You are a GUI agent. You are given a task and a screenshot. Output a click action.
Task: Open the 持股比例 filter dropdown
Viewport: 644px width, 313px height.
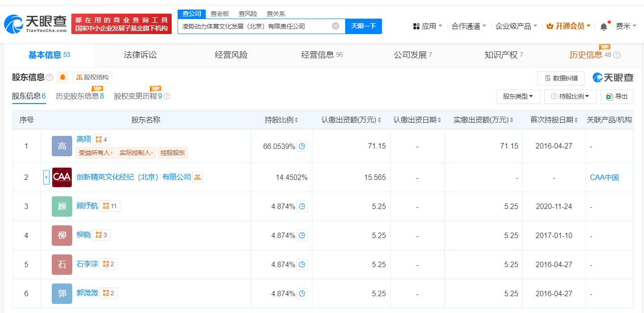[570, 96]
